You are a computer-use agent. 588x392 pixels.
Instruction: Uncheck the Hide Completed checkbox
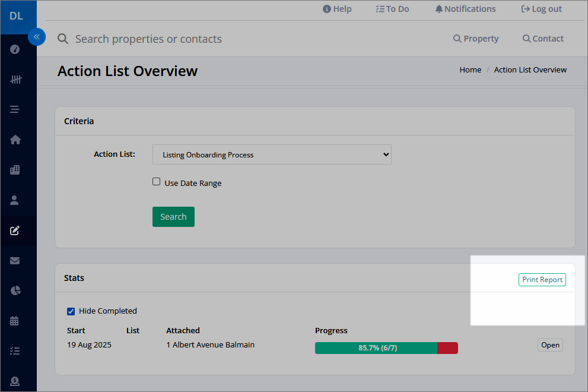pos(71,311)
